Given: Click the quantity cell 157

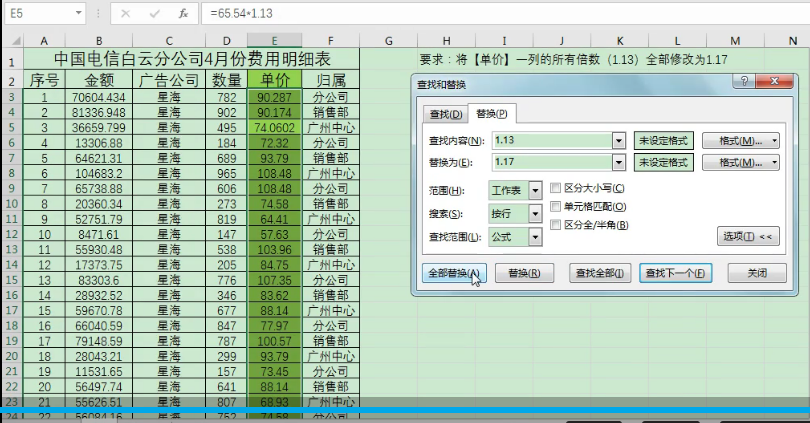Looking at the screenshot, I should [226, 371].
